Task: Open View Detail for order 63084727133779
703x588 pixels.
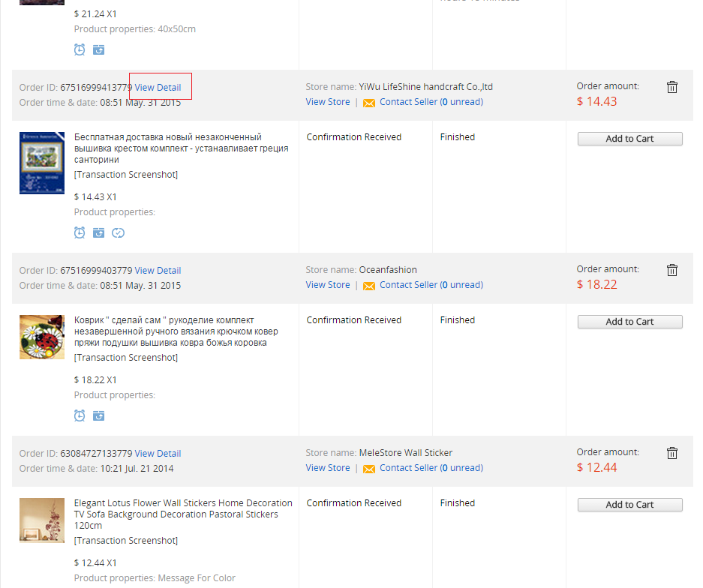Action: click(x=158, y=454)
